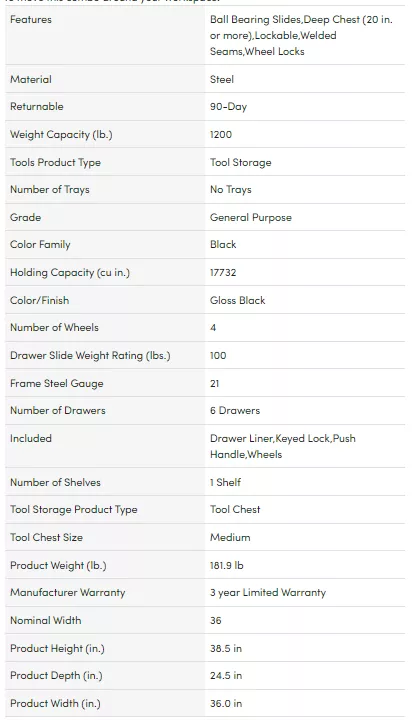Select the 3 year Limited Warranty value
Viewport: 412px width, 720px height.
(268, 593)
